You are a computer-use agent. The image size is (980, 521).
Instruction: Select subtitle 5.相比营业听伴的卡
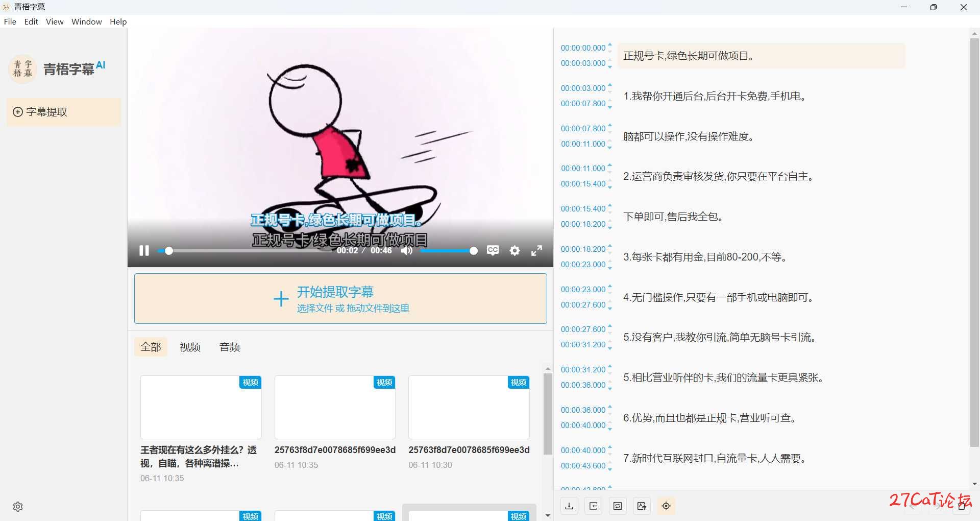coord(761,377)
